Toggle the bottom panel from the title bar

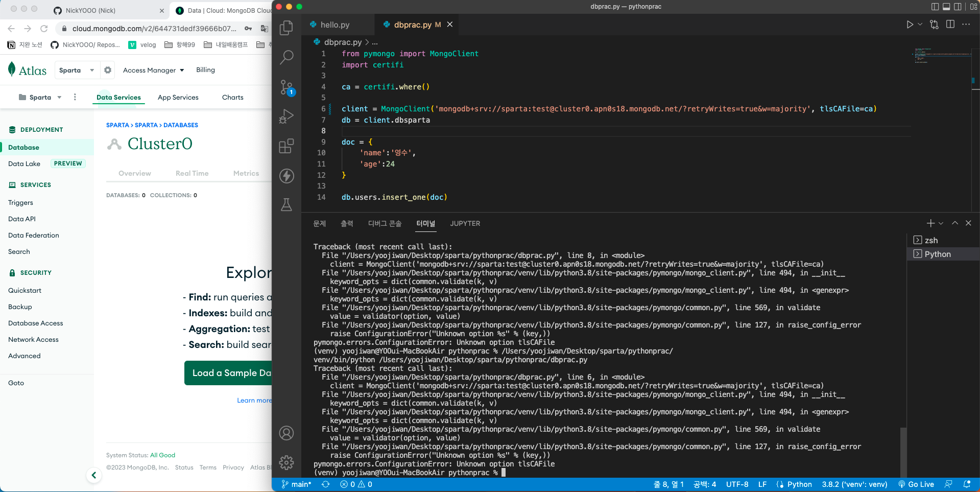click(x=946, y=7)
